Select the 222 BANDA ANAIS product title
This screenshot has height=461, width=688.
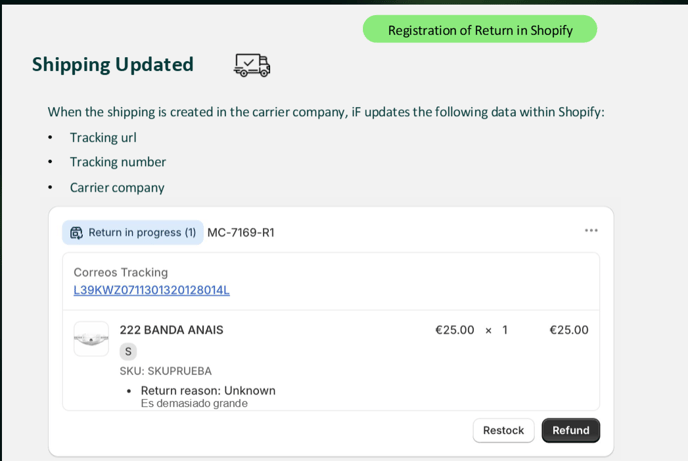(x=172, y=330)
